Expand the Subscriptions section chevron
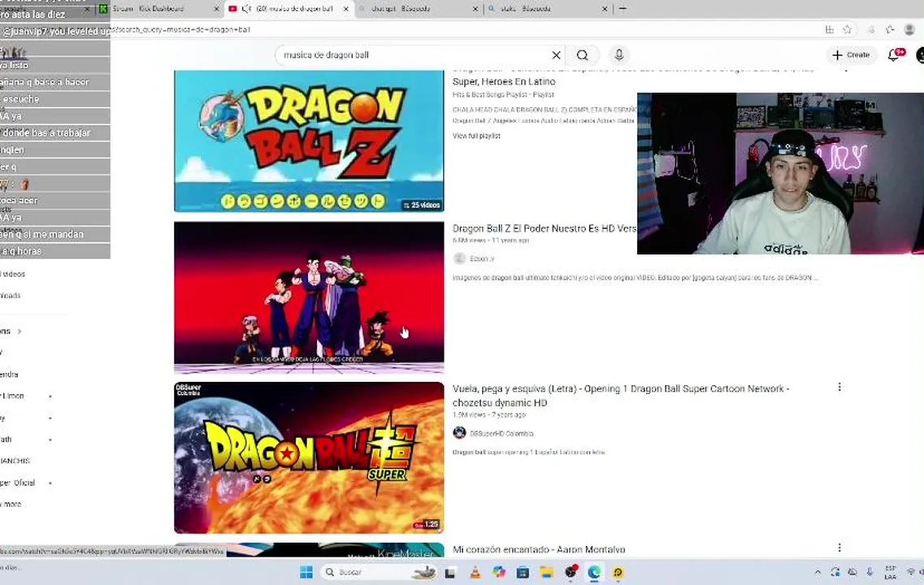Screen dimensions: 924x585 point(20,331)
